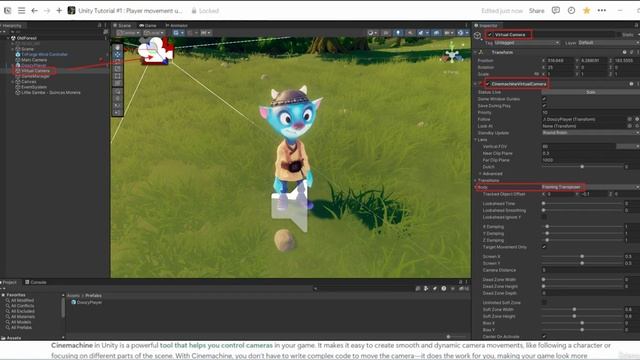Viewport: 640px width, 360px height.
Task: Toggle the favorite star icon
Action: pos(587,11)
